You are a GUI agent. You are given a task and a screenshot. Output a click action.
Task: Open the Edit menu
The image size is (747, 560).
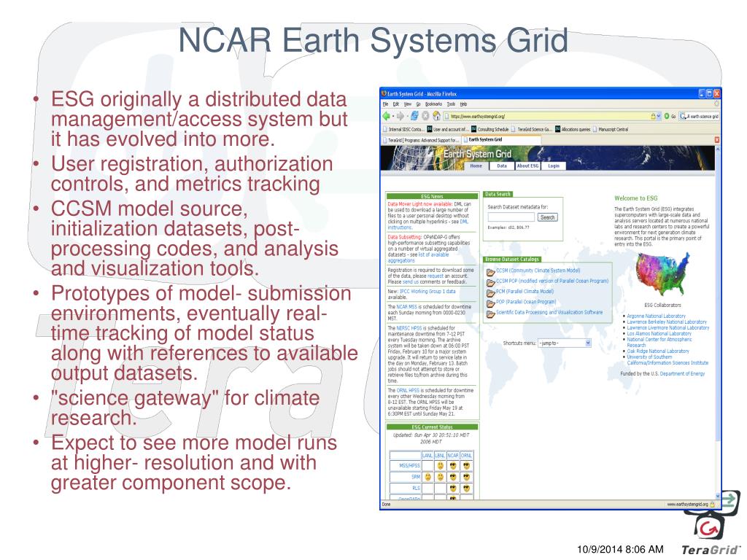tap(396, 104)
